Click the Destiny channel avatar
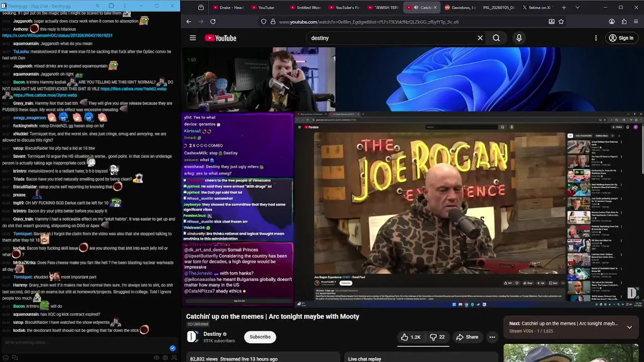644x362 pixels. tap(193, 337)
